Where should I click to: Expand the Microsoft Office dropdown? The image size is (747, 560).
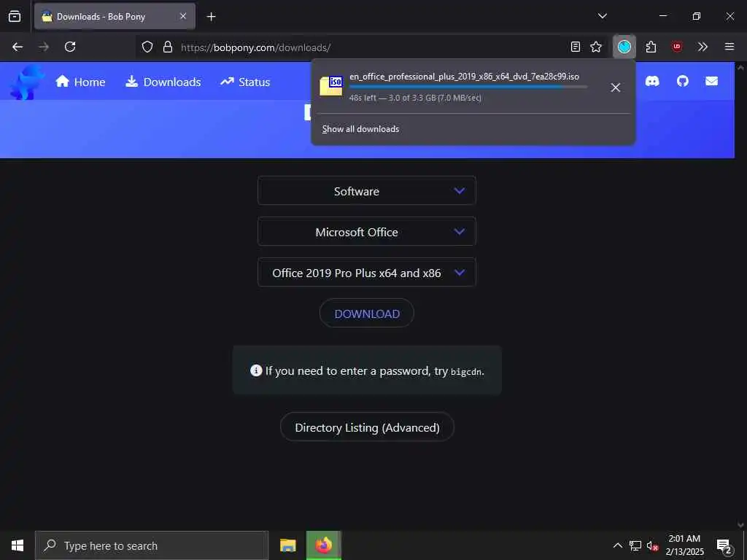367,232
